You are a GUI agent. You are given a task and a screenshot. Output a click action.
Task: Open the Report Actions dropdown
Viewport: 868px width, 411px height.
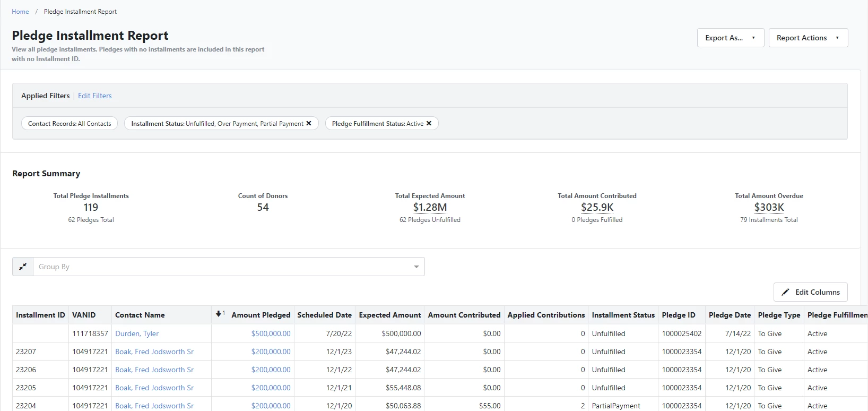808,38
